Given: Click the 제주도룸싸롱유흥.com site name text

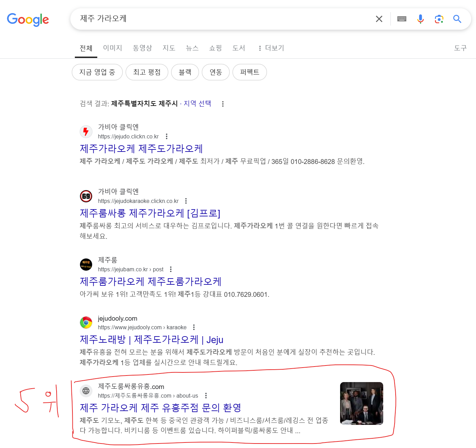Looking at the screenshot, I should point(131,387).
